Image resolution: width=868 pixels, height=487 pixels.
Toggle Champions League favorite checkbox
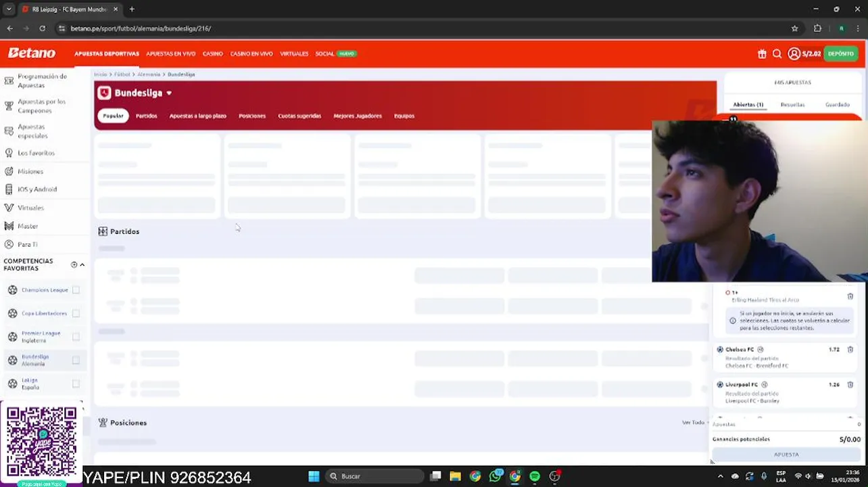(76, 290)
